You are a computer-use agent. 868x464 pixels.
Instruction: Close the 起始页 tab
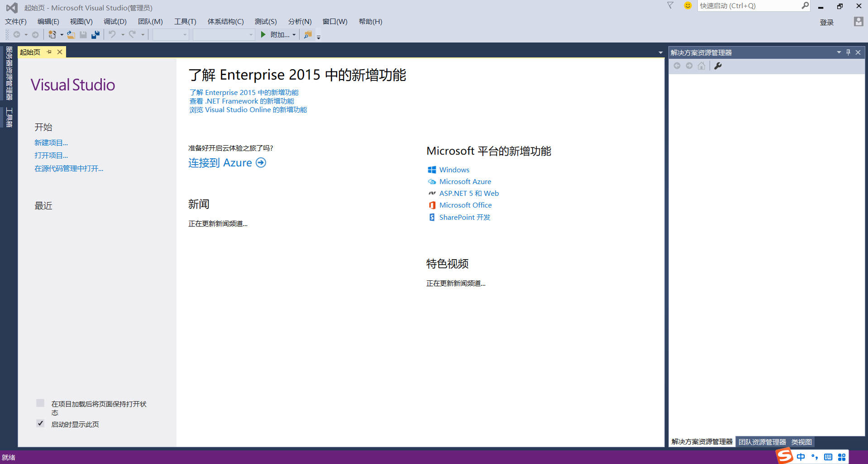point(60,52)
